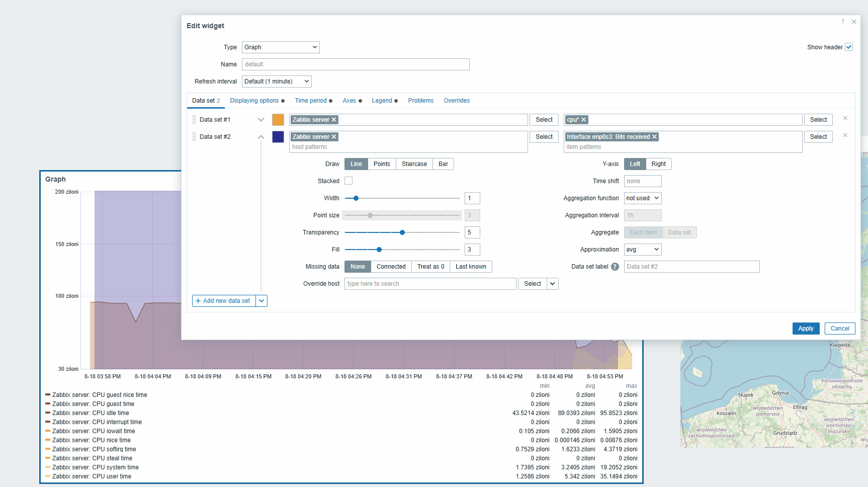Open the Aggregation function dropdown
This screenshot has width=868, height=487.
[x=643, y=198]
